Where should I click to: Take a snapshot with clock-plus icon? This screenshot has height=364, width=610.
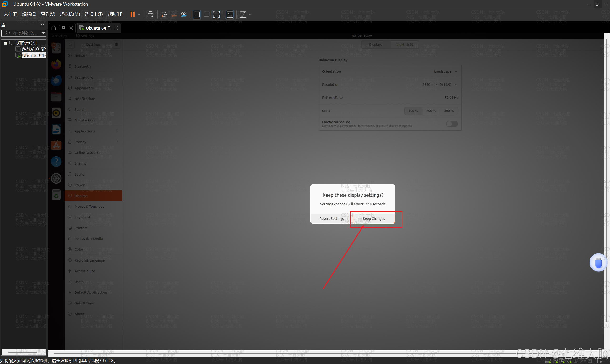(164, 15)
